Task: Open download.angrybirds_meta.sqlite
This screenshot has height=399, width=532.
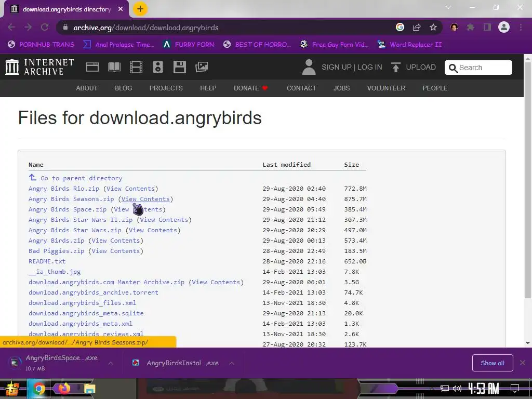Action: click(86, 313)
